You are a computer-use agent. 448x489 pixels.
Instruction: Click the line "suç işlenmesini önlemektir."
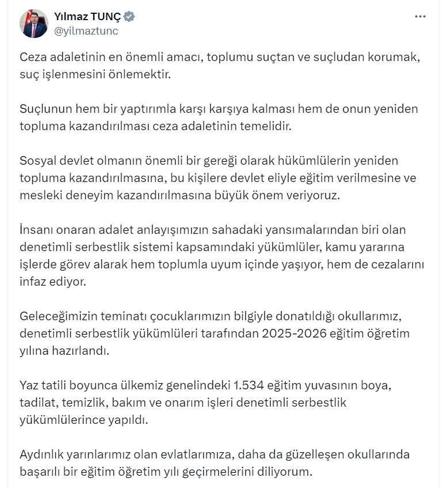(x=96, y=75)
